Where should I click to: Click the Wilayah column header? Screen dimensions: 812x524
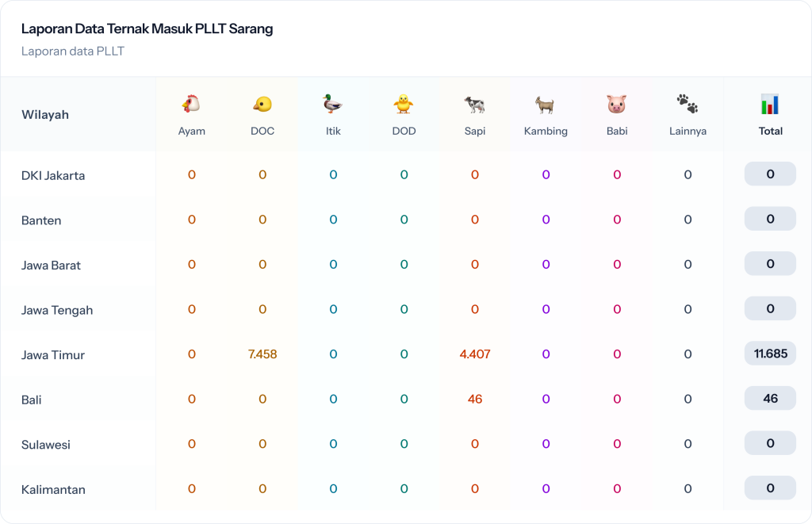coord(45,115)
